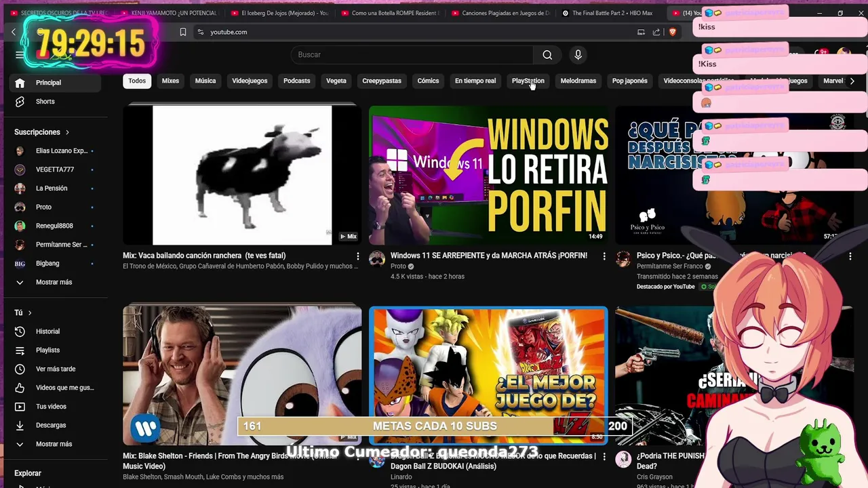Expand Mostrar más under Suscripciones
The height and width of the screenshot is (488, 868).
click(52, 282)
